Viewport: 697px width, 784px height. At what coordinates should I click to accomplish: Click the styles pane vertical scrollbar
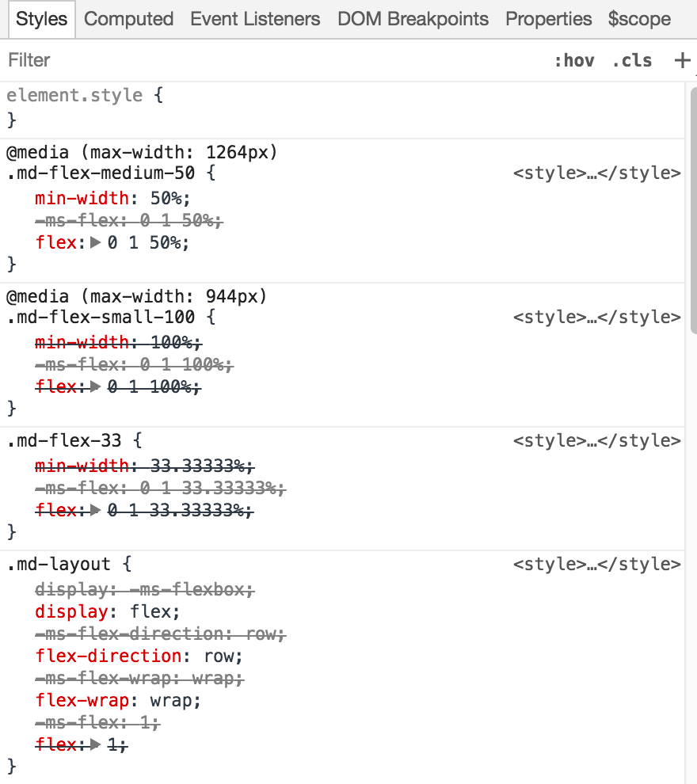[694, 210]
